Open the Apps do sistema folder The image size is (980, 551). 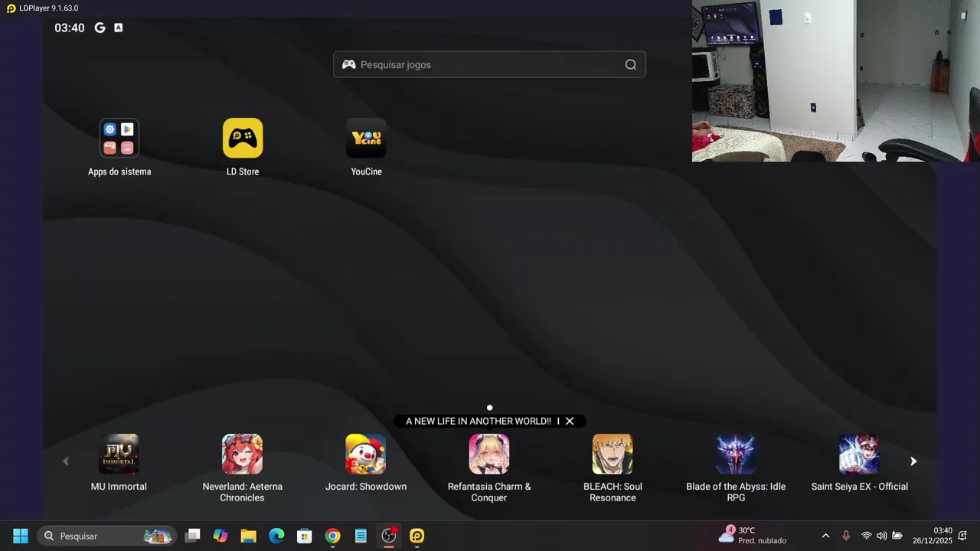coord(119,138)
